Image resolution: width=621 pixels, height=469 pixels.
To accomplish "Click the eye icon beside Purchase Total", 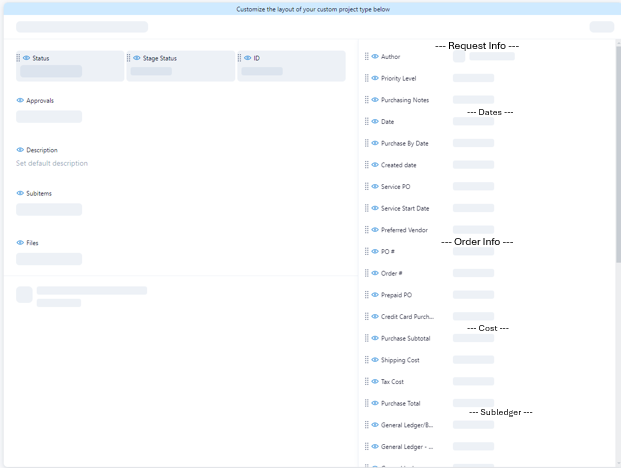I will coord(375,403).
